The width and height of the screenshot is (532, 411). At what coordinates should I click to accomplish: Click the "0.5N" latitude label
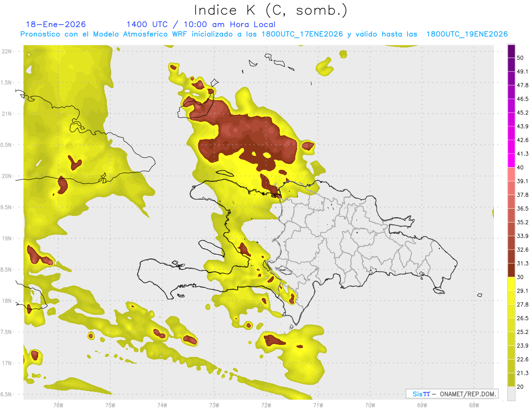pyautogui.click(x=6, y=145)
